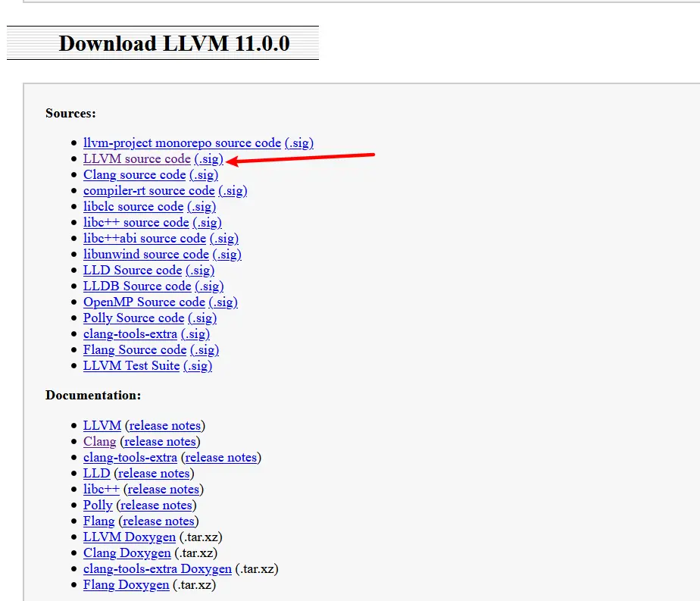
Task: Open the .sig link beside llvm-project monorepo
Action: tap(299, 143)
